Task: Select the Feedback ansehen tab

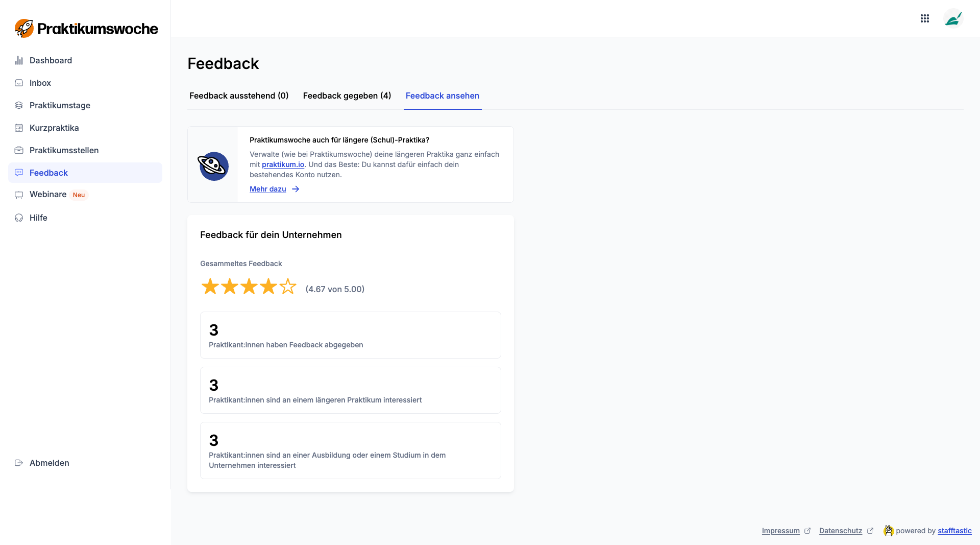Action: coord(442,96)
